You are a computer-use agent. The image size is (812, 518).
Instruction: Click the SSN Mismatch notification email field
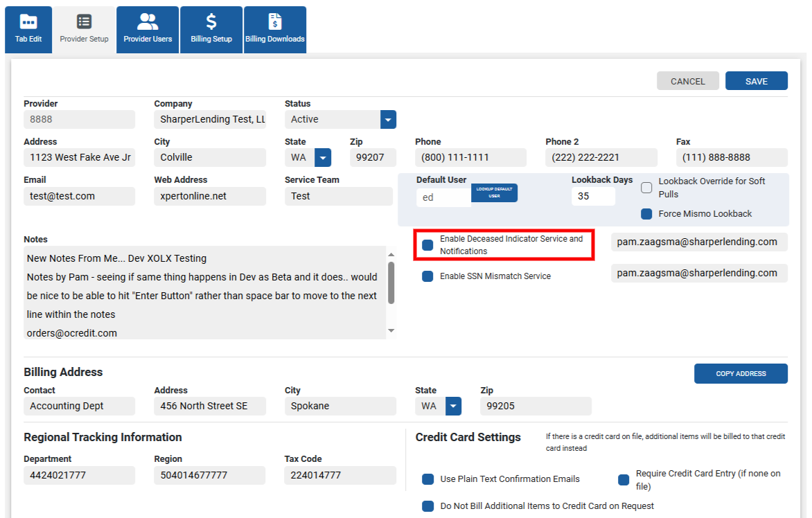(699, 274)
